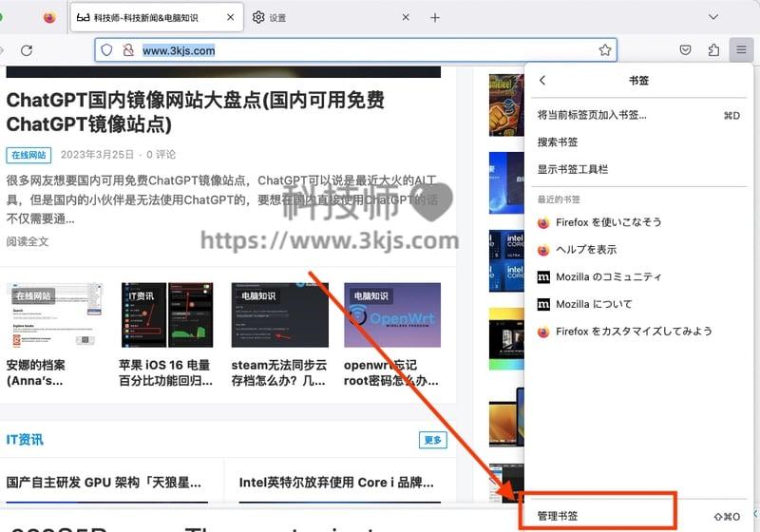Bookmark this page with star icon
This screenshot has width=760, height=532.
pyautogui.click(x=604, y=50)
